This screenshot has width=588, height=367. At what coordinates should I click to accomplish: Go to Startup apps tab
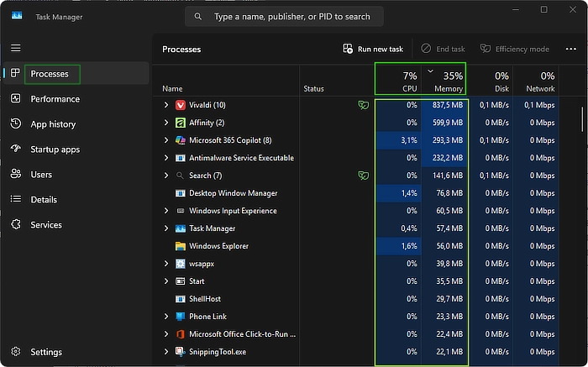(76, 149)
